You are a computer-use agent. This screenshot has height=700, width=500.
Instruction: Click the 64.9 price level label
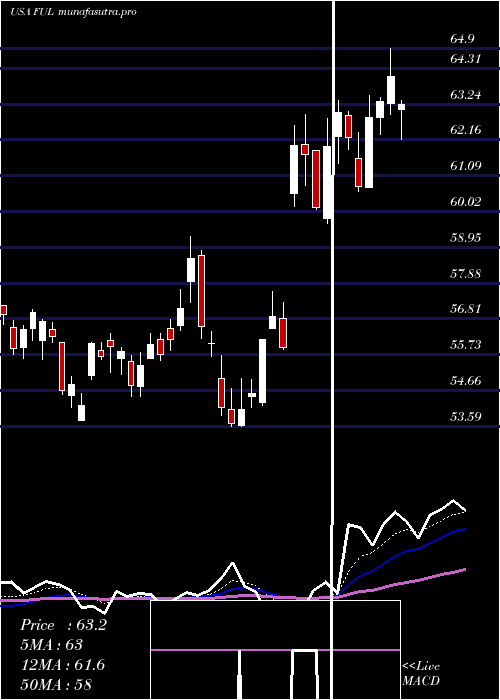coord(462,39)
